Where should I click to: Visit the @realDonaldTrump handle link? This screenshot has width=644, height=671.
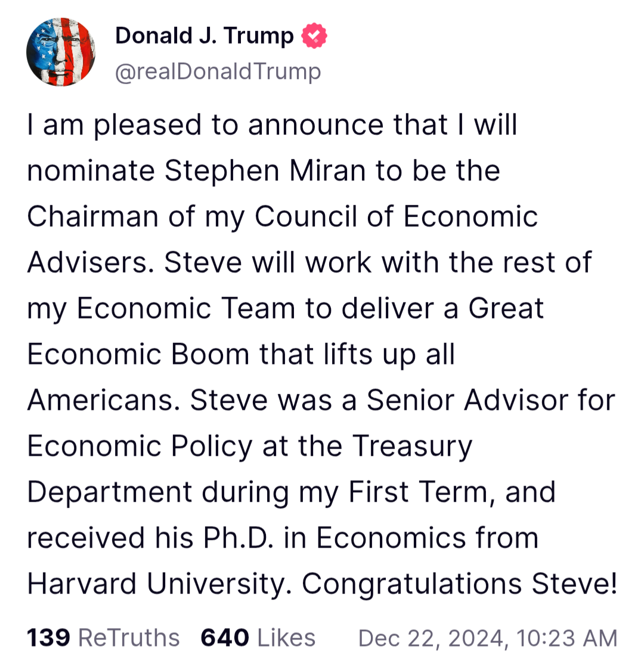[x=218, y=72]
